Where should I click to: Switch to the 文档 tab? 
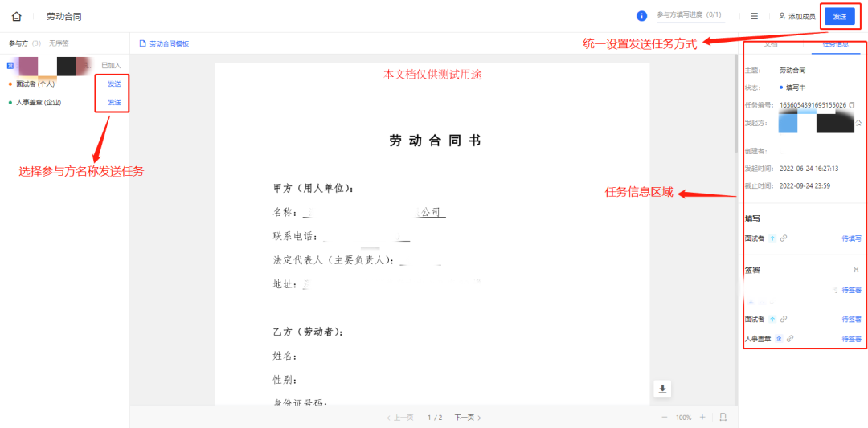771,43
